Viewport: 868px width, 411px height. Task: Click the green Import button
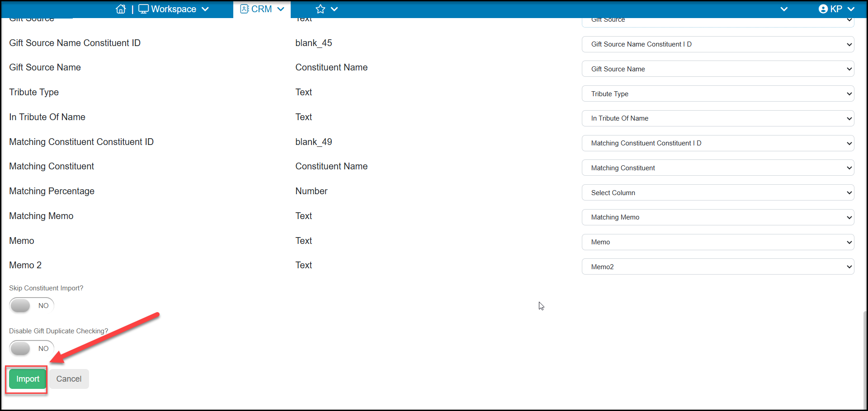pos(28,379)
